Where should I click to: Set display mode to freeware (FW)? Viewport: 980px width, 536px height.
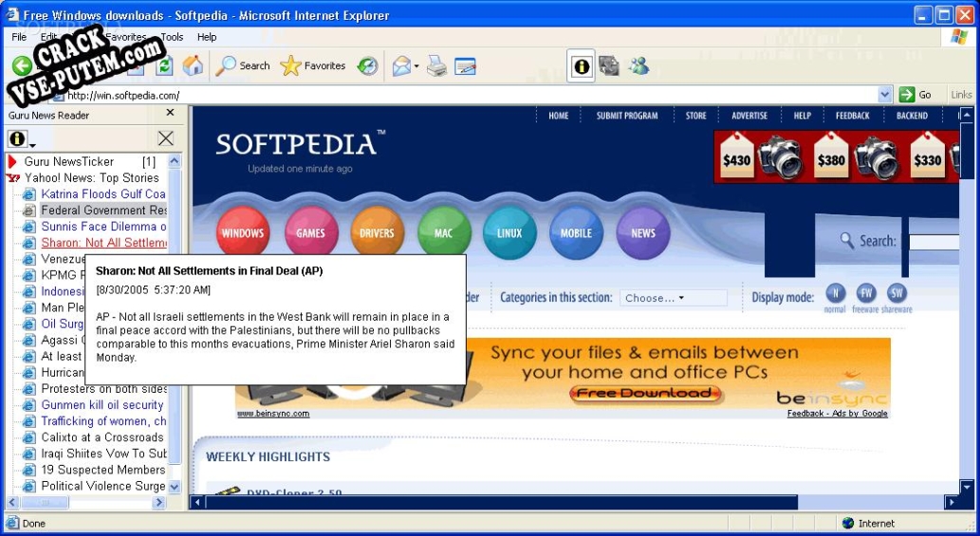coord(865,293)
